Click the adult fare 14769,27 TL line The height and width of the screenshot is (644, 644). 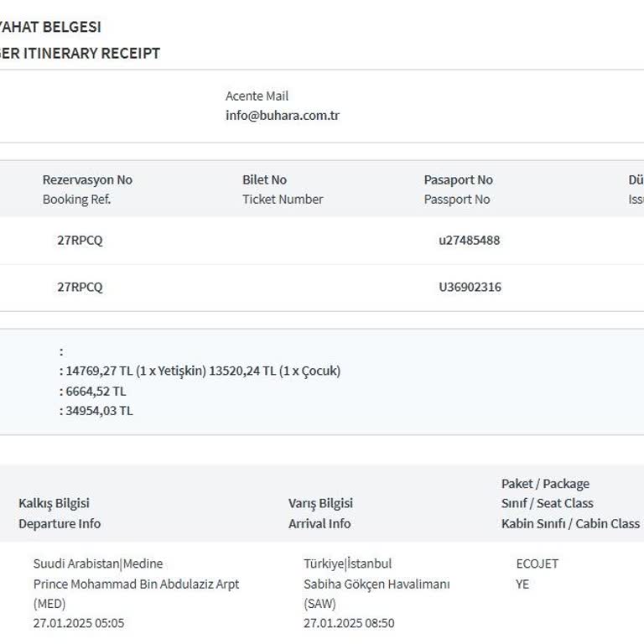[x=134, y=371]
